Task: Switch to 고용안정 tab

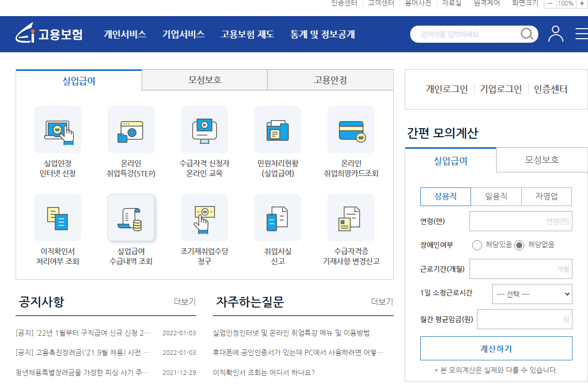Action: coord(330,80)
